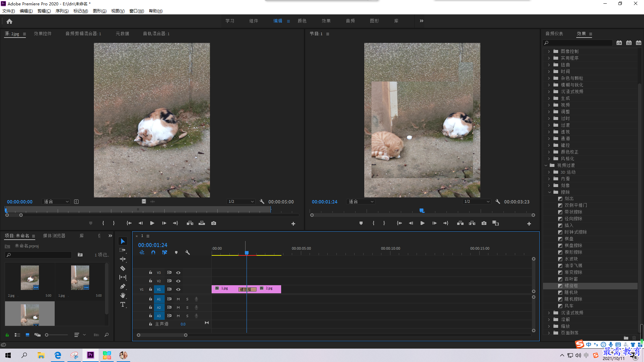Expand the 图像控制 folder
644x362 pixels.
[549, 51]
